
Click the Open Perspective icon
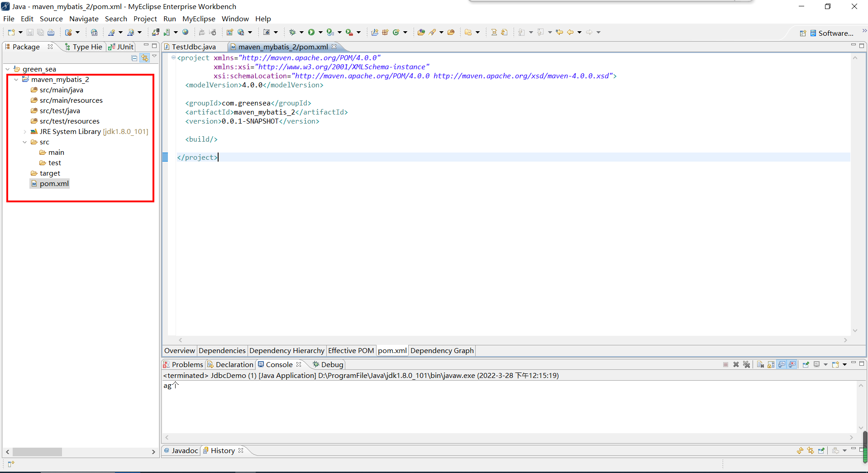[x=803, y=33]
